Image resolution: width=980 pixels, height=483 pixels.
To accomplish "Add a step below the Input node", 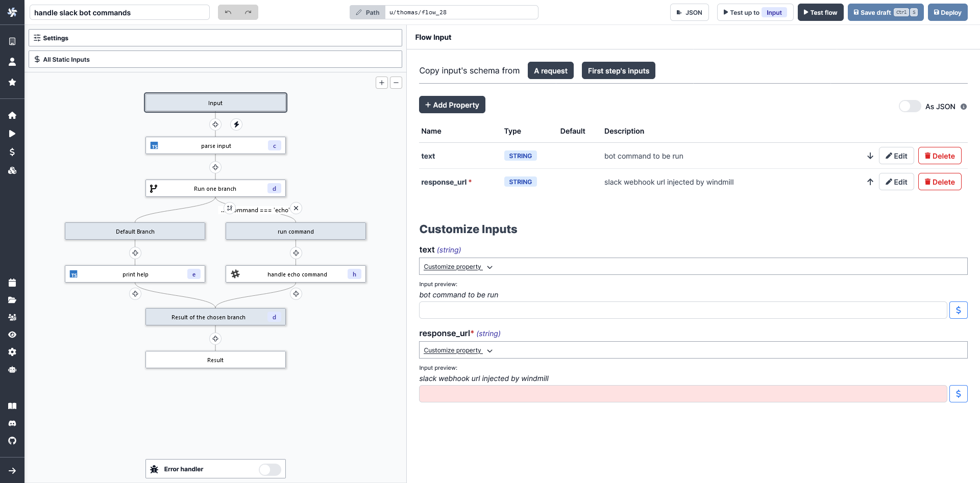I will [215, 124].
